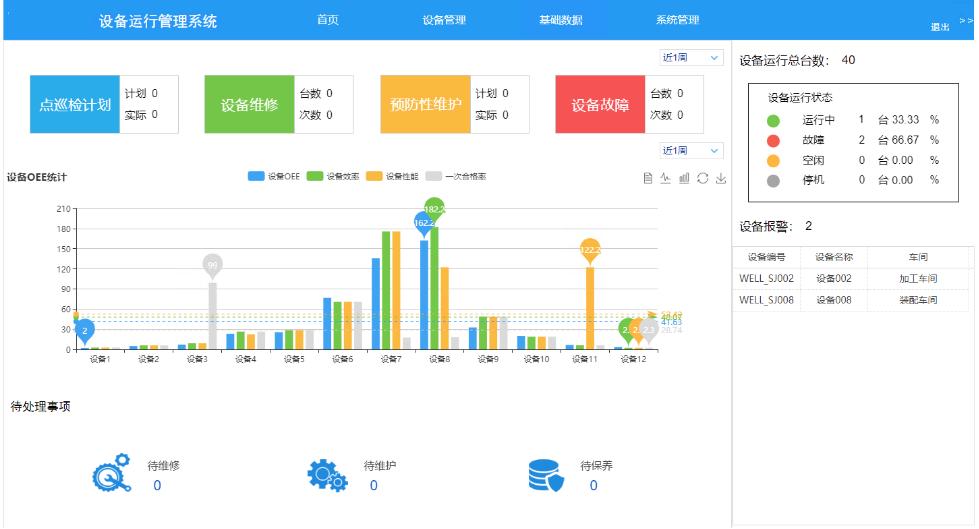Restore the OEE chart with refresh icon
This screenshot has width=979, height=529.
click(x=703, y=178)
